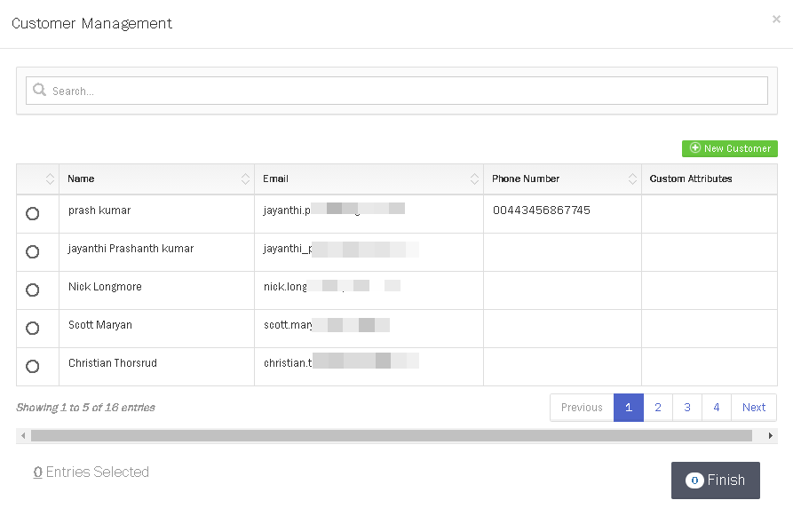Image resolution: width=793 pixels, height=532 pixels.
Task: Click the horizontal scrollbar left arrow
Action: 23,436
